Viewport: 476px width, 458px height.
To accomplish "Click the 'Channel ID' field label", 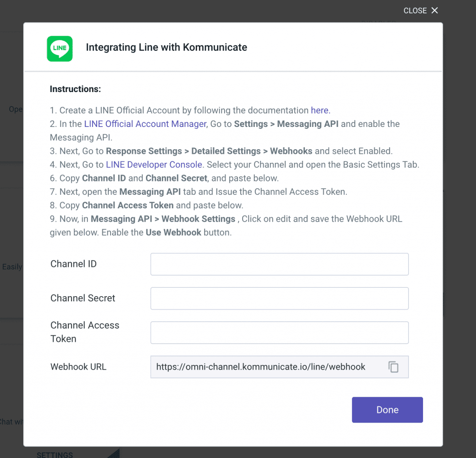I will (73, 264).
